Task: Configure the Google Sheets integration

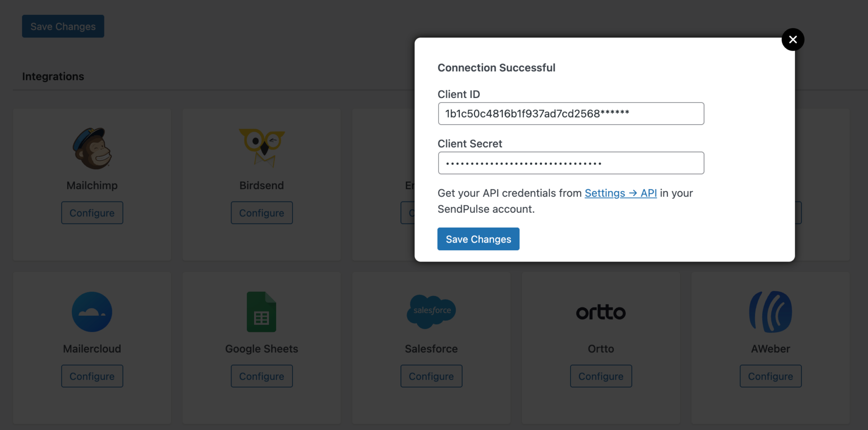Action: pos(261,376)
